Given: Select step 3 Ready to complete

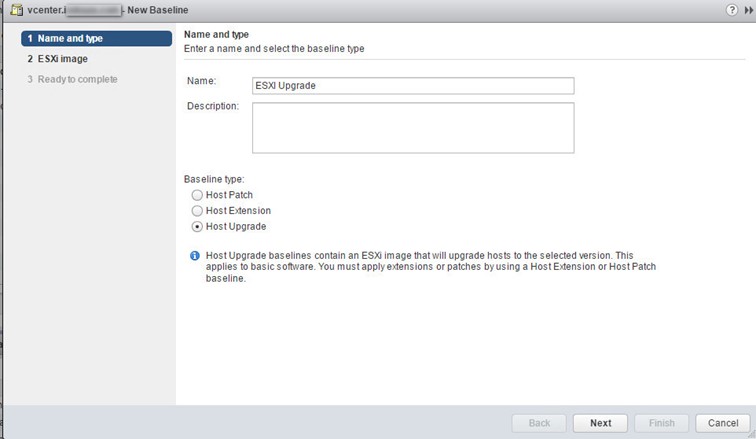Looking at the screenshot, I should tap(72, 79).
